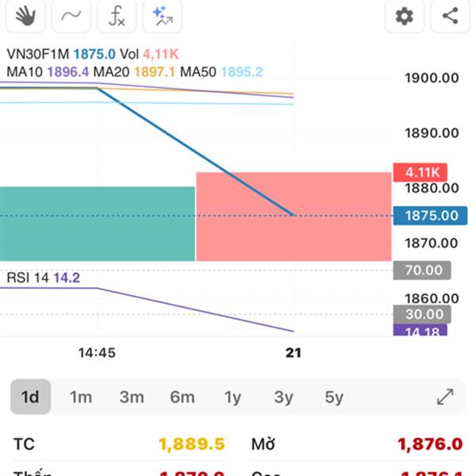
Task: Select the 1d timeframe tab
Action: (x=30, y=397)
